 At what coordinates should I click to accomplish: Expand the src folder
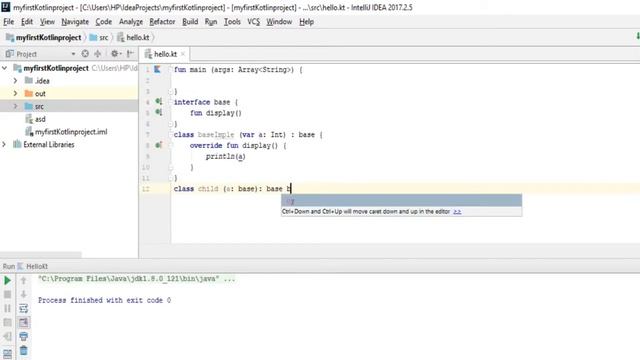15,106
